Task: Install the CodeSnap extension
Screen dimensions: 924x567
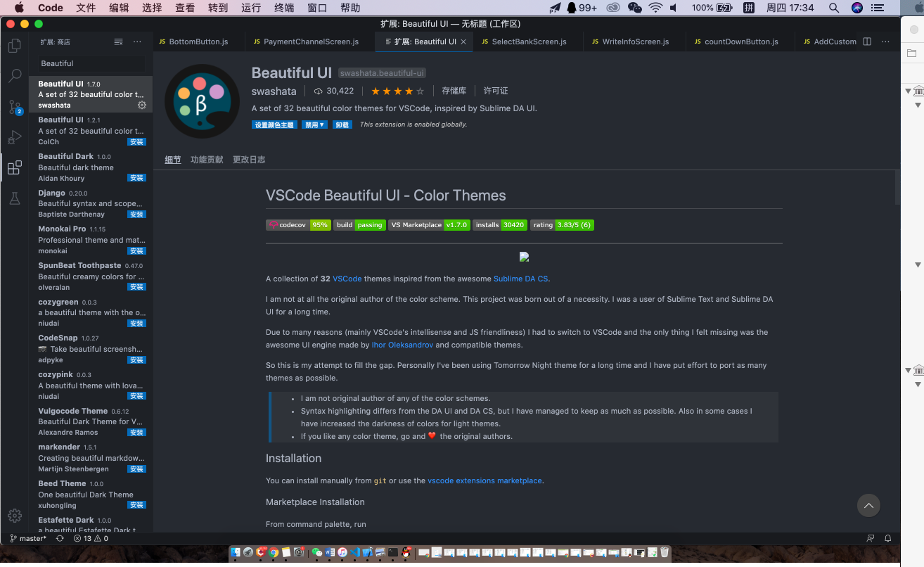Action: (136, 359)
